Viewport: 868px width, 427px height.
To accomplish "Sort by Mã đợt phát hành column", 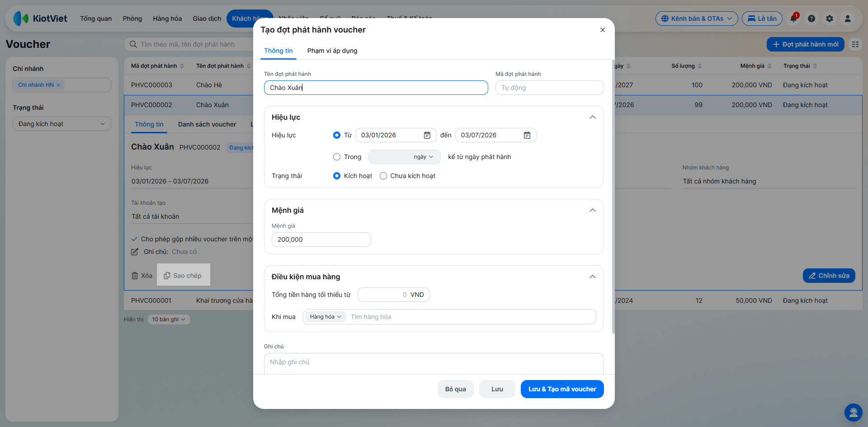I will point(158,66).
